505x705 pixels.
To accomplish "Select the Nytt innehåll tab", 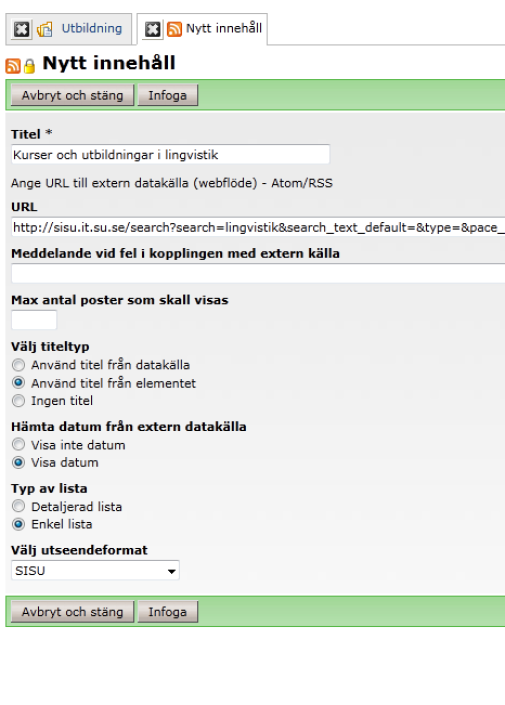I will coord(224,28).
